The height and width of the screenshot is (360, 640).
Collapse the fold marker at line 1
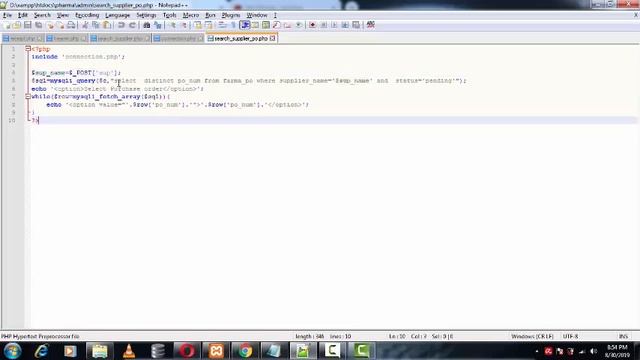click(28, 49)
